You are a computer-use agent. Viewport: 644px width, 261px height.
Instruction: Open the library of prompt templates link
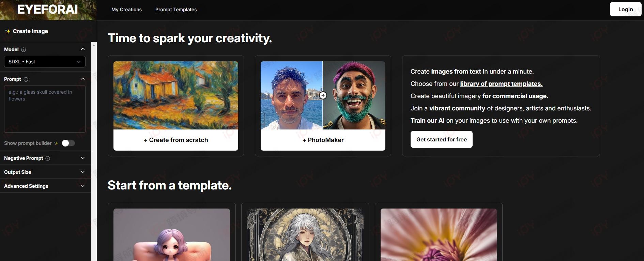[501, 84]
